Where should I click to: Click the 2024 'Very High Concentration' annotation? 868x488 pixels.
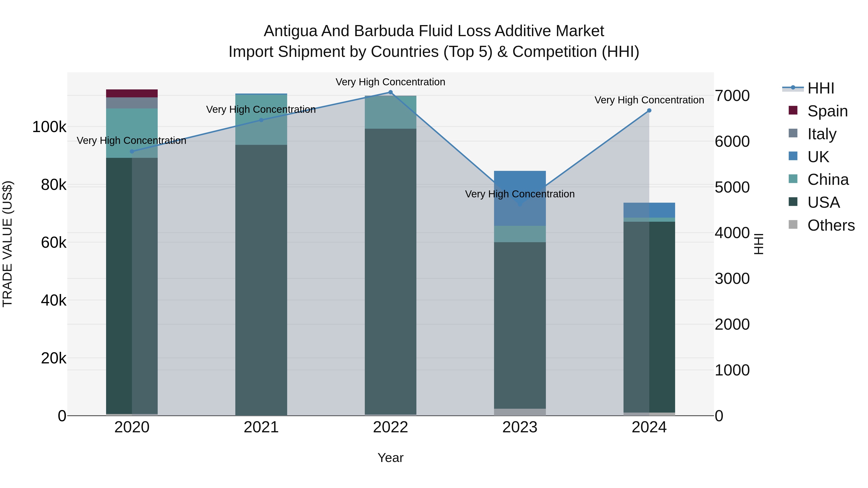[649, 100]
